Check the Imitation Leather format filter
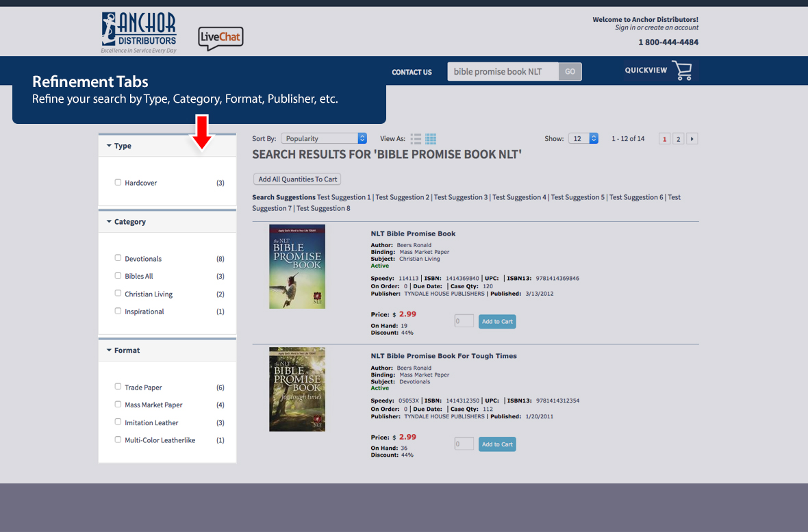 [118, 422]
